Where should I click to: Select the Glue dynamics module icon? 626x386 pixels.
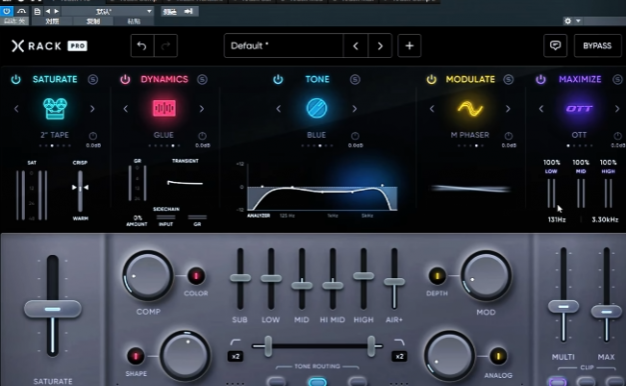coord(164,108)
